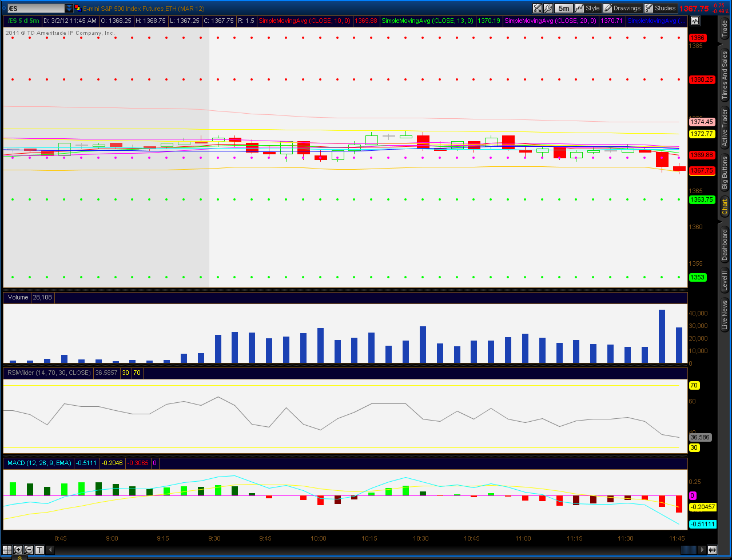Click the 9:30 time axis label
The image size is (732, 560).
click(x=214, y=538)
